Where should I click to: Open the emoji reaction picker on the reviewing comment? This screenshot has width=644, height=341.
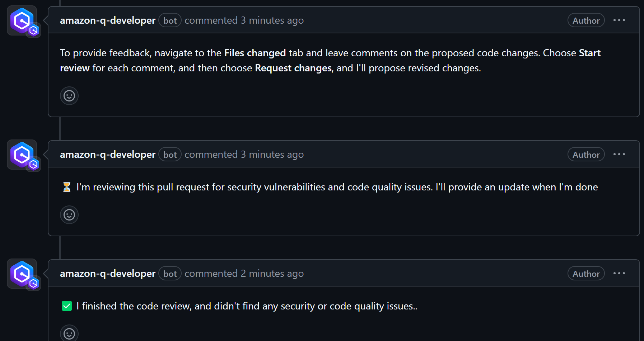pyautogui.click(x=69, y=215)
